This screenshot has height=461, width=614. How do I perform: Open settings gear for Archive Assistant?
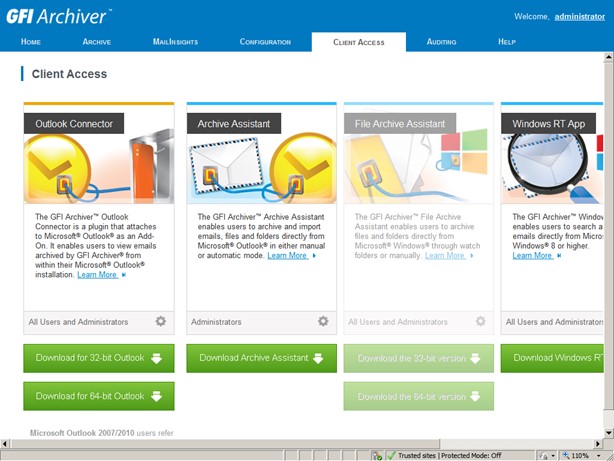pos(323,322)
